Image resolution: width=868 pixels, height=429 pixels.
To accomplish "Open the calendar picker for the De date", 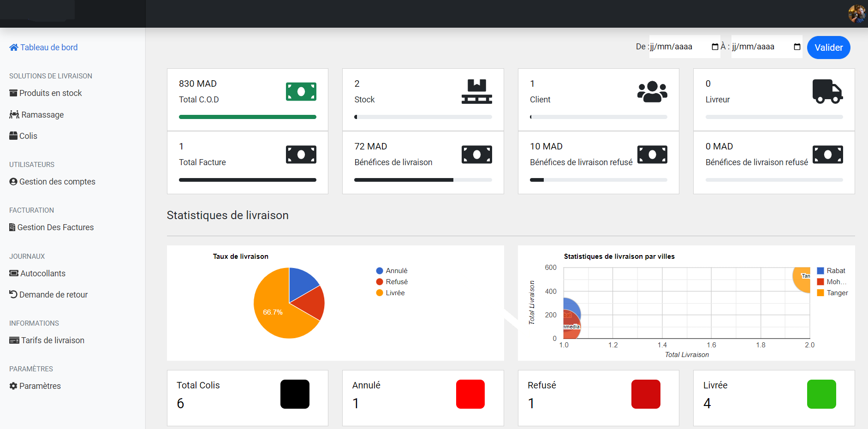I will point(715,47).
